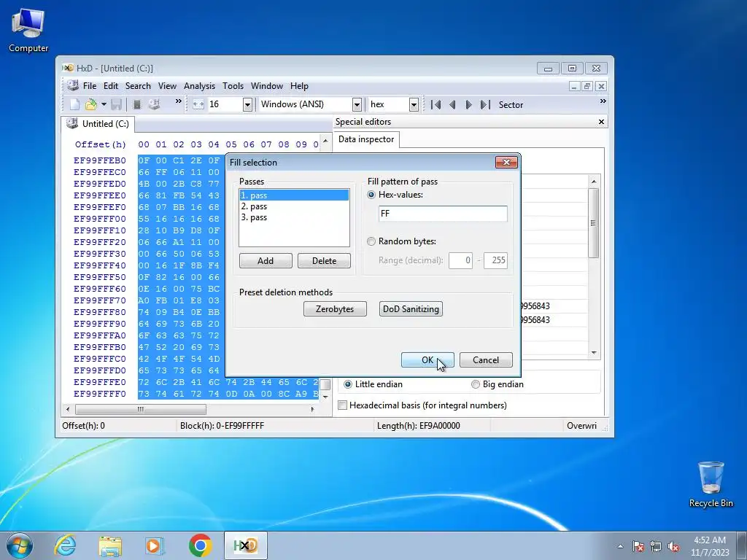This screenshot has height=560, width=747.
Task: Click the Delete pass button
Action: point(324,260)
